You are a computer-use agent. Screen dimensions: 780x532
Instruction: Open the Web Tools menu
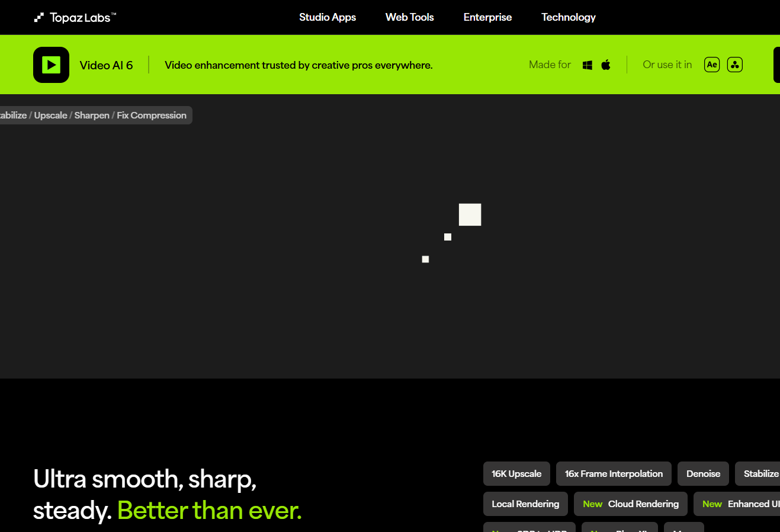[x=410, y=17]
